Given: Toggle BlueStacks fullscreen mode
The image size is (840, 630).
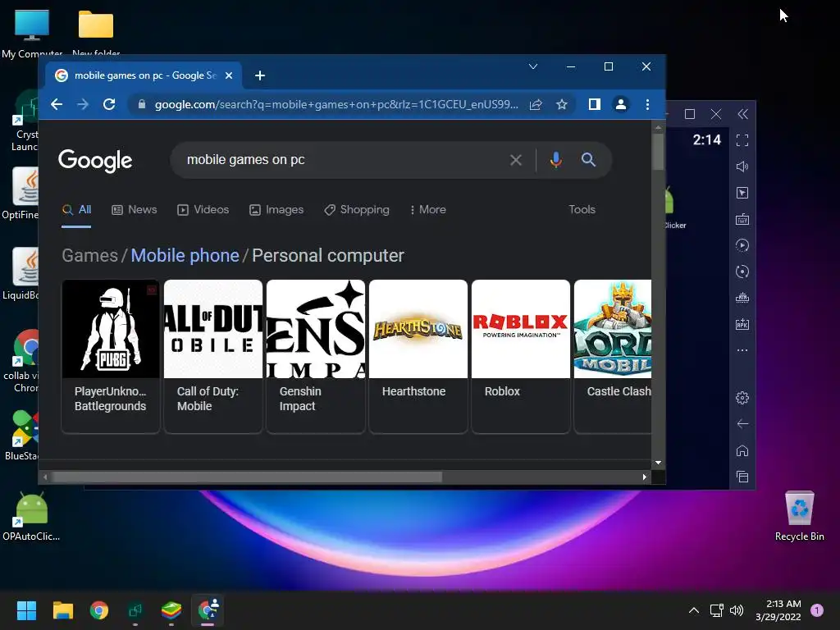Looking at the screenshot, I should [742, 140].
